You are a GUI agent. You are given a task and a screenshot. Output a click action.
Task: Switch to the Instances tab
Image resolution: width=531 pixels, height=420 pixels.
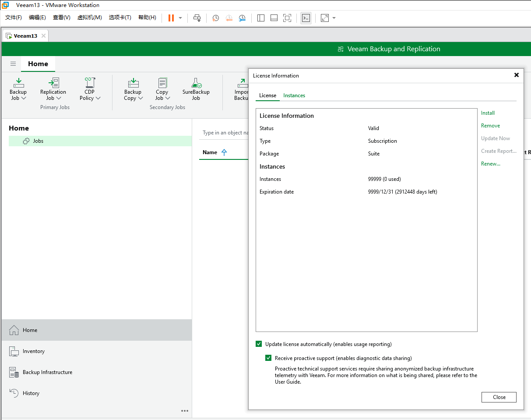pyautogui.click(x=294, y=95)
